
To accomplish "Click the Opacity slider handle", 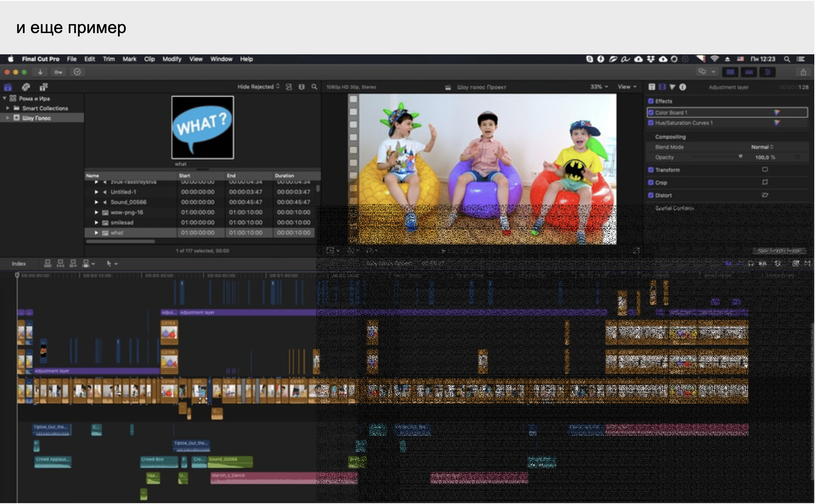I will pos(740,157).
